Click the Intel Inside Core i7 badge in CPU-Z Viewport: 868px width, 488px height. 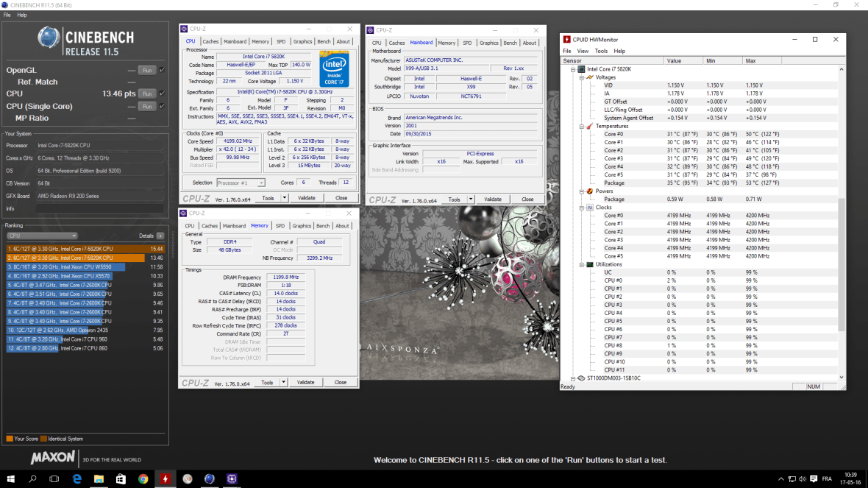pyautogui.click(x=335, y=68)
